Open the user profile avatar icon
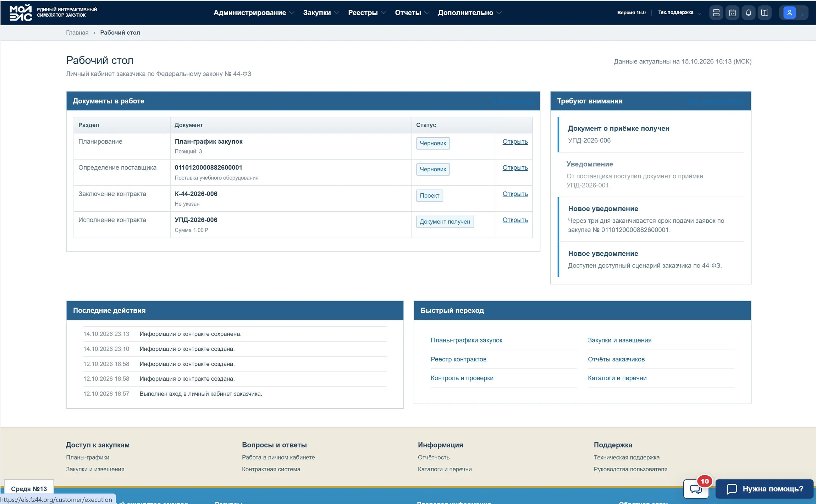Screen dimensions: 816x504 pos(789,13)
